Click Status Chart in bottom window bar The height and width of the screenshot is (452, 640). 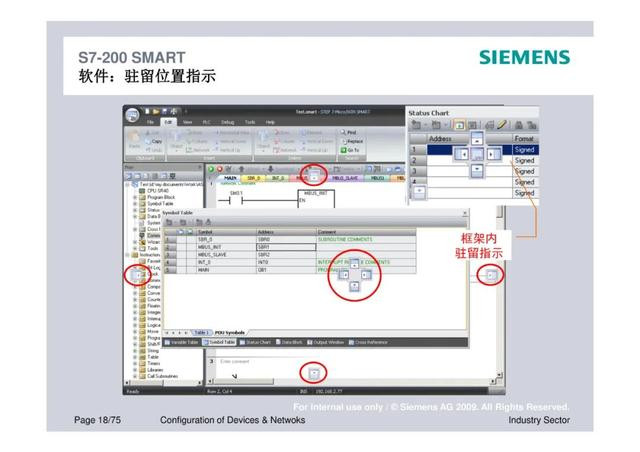coord(255,342)
